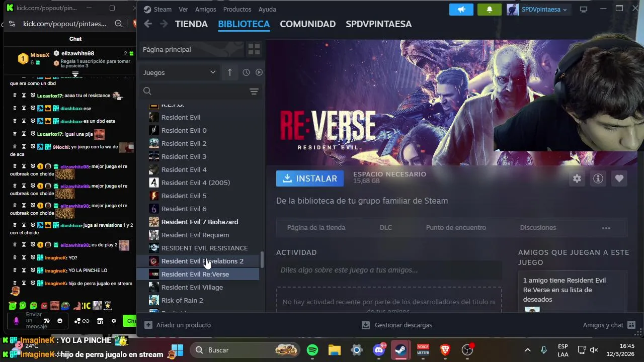644x362 pixels.
Task: Show game info icon for Re:Verse
Action: tap(598, 178)
